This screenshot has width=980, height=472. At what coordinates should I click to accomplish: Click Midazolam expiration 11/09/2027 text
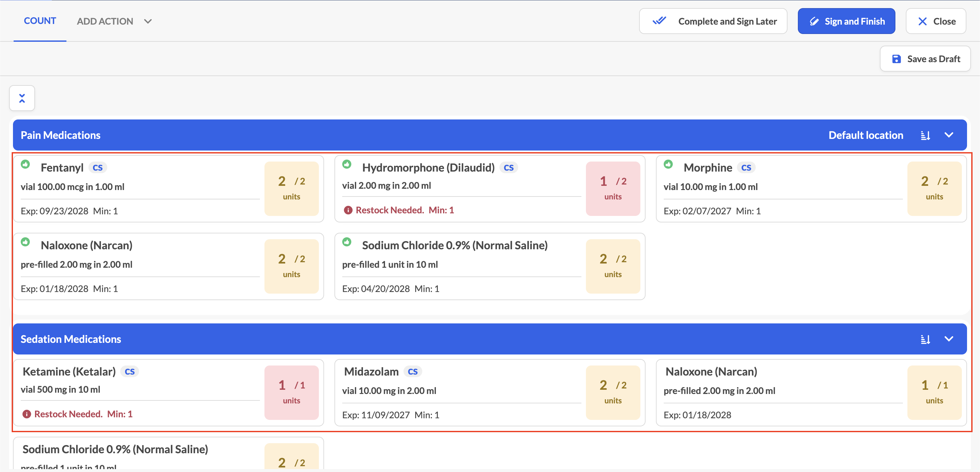point(376,415)
